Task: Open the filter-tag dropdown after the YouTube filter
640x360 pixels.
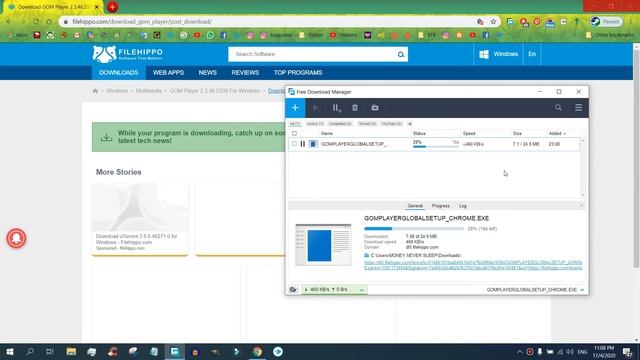Action: pos(410,124)
